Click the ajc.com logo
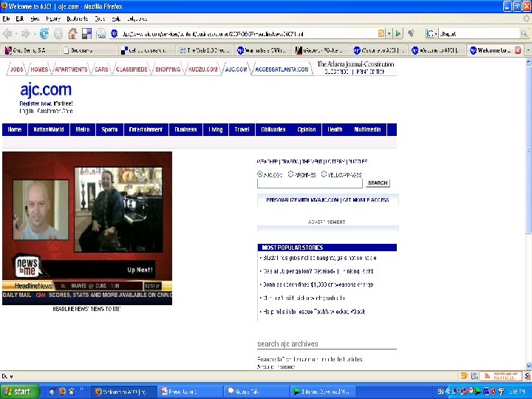532x399 pixels. click(46, 89)
